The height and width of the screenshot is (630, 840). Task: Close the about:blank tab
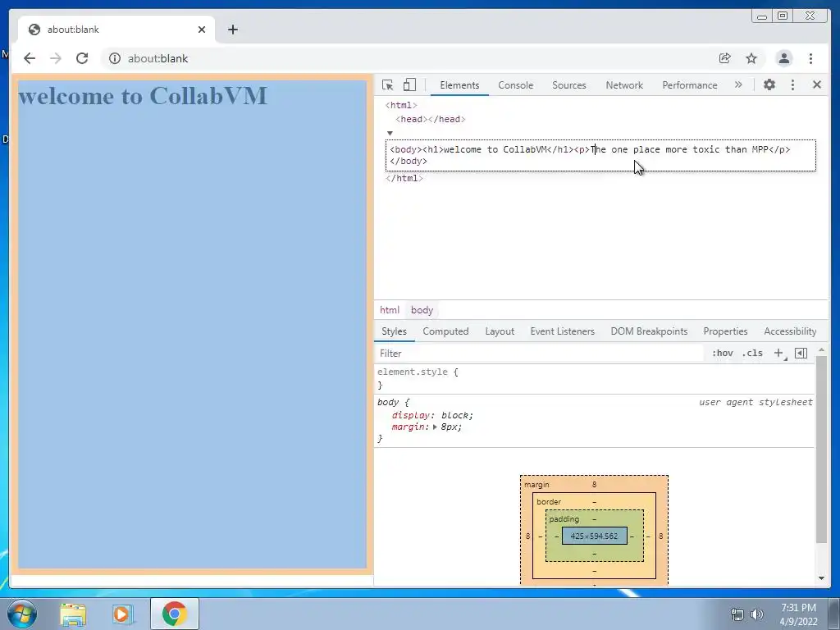202,30
